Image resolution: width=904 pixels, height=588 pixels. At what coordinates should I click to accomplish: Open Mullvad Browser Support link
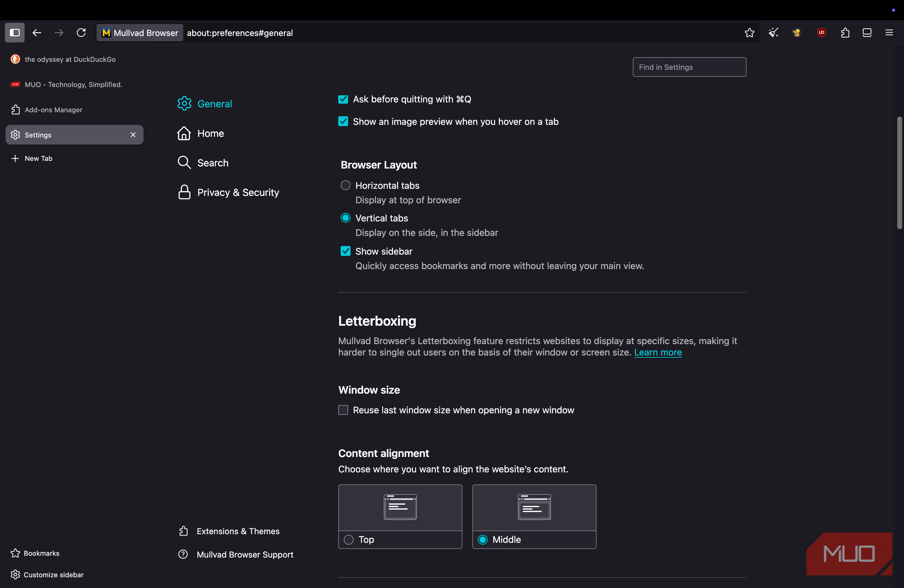click(236, 554)
